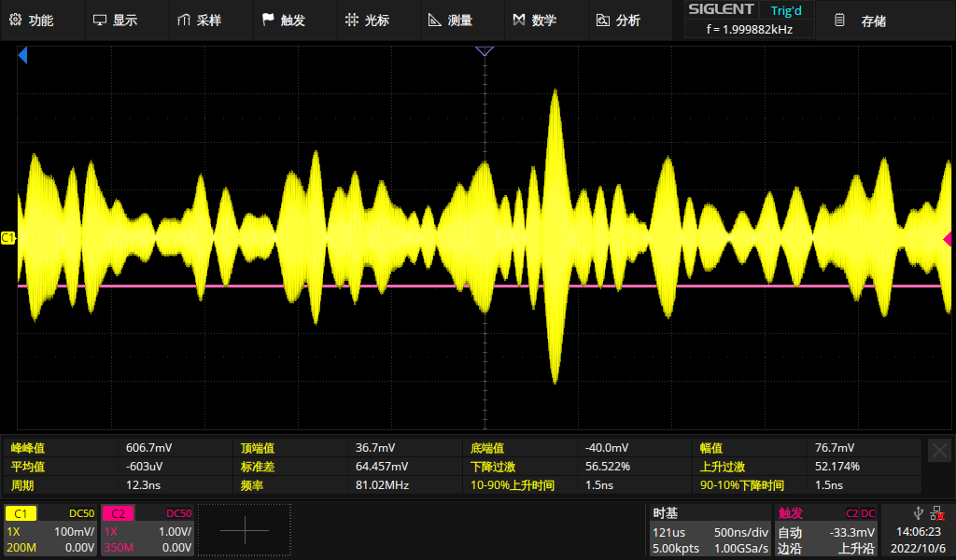Click the pink trigger level arrow on right edge
Screen dimensions: 956x560
pyautogui.click(x=949, y=239)
